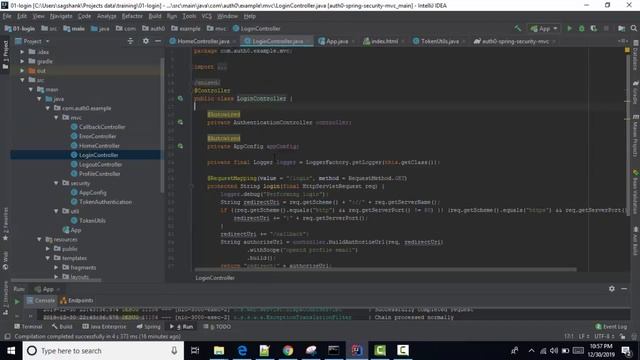
Task: Select the Console tab in Run panel
Action: [x=40, y=300]
